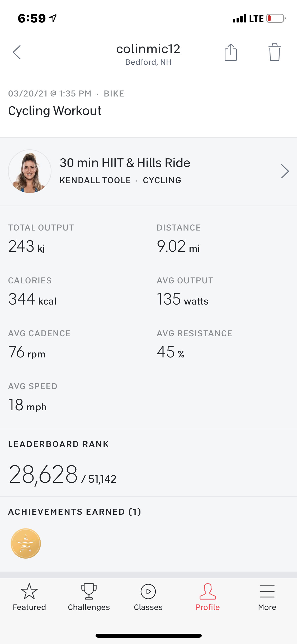Tap the Avg Output 135 watts stat

[x=183, y=299]
